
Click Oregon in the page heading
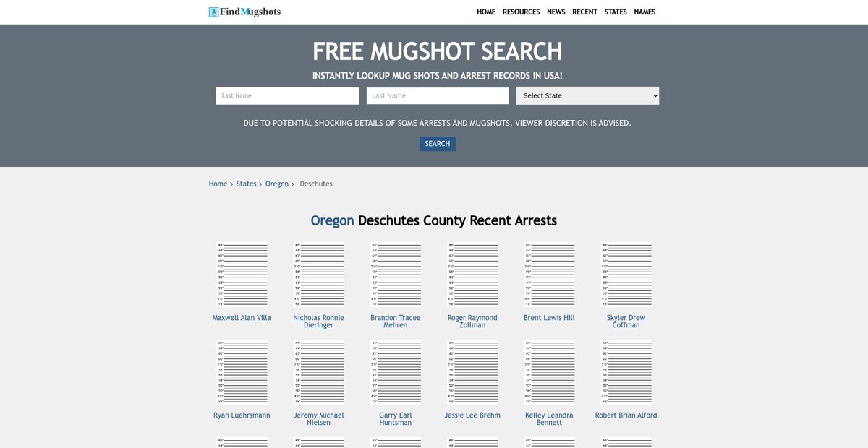(332, 220)
